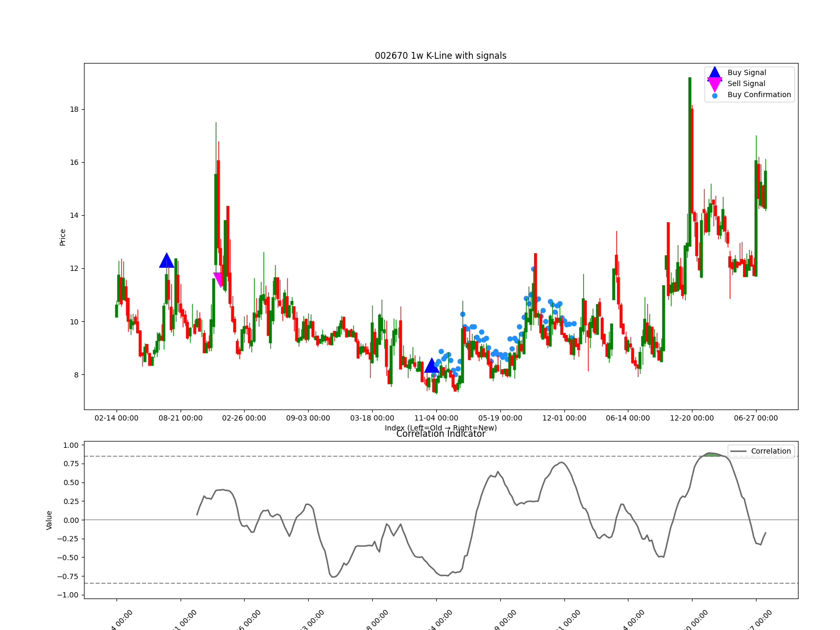Click the price axis tick '10'

pos(74,322)
